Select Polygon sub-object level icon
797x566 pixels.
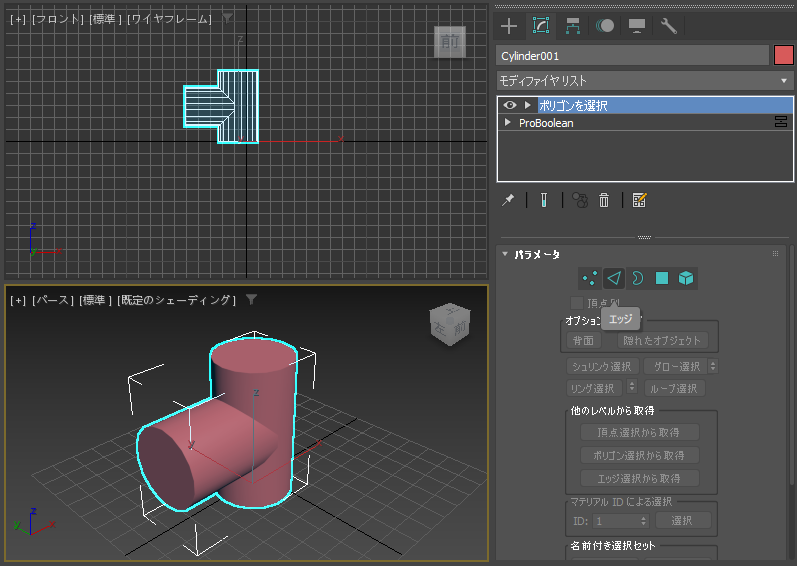tap(662, 278)
